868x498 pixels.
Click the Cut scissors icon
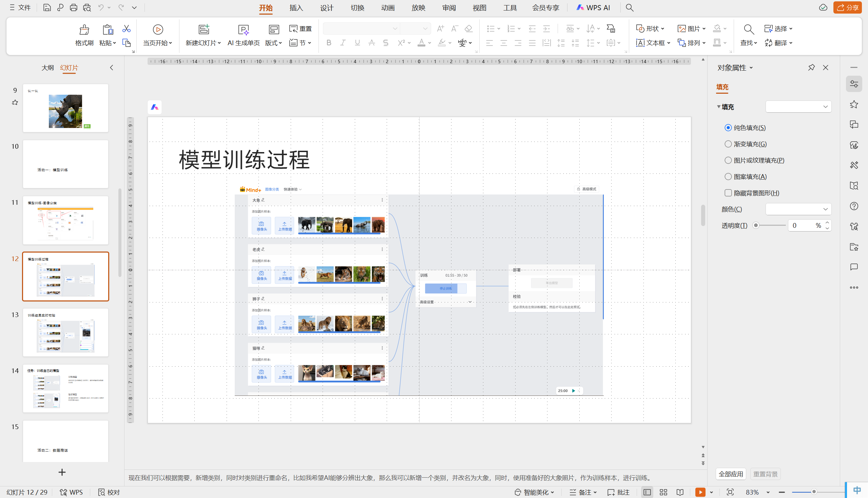tap(127, 29)
